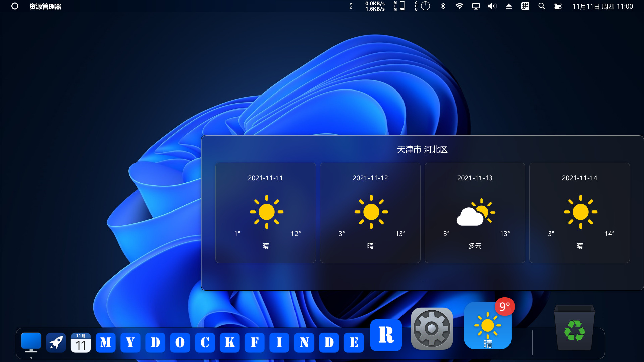Viewport: 644px width, 362px height.
Task: Open the Control Center toggles icon
Action: pyautogui.click(x=558, y=6)
